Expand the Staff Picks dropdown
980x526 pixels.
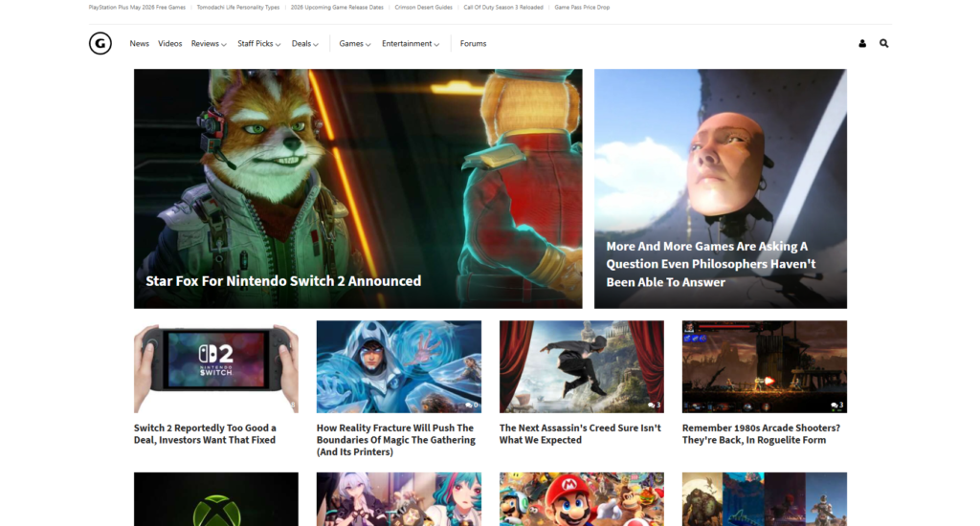click(x=258, y=44)
